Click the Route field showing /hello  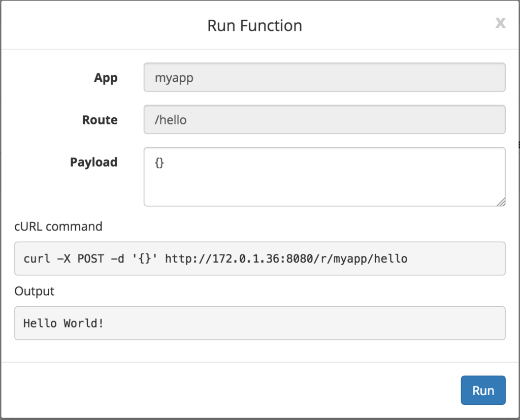(x=324, y=120)
